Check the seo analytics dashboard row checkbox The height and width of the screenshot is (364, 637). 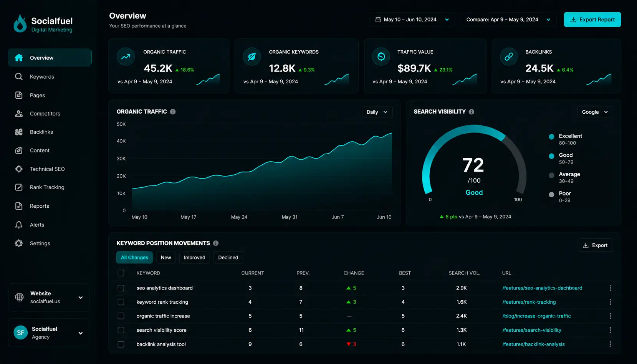pyautogui.click(x=121, y=288)
